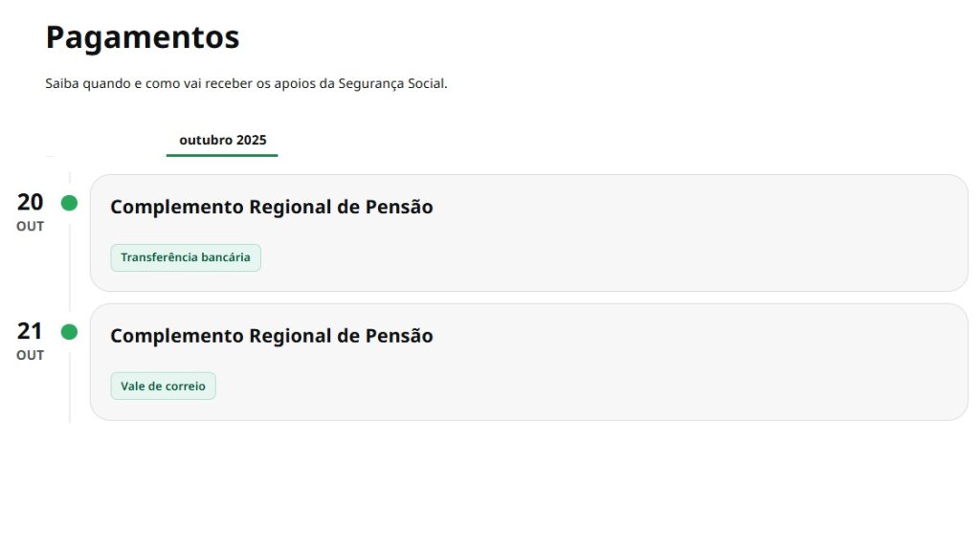Click the green timeline dot for 21 OUT

[x=69, y=332]
